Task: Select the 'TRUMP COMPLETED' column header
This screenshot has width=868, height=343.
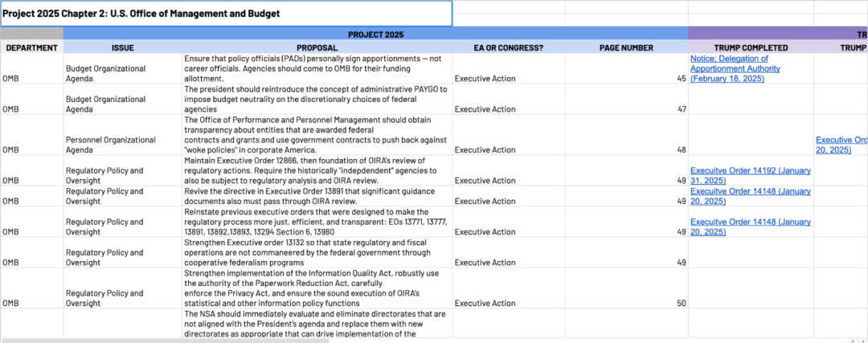Action: click(x=750, y=47)
